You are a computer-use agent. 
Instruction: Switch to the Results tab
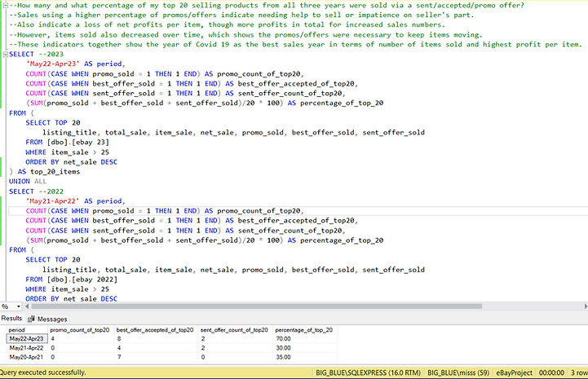coord(11,318)
